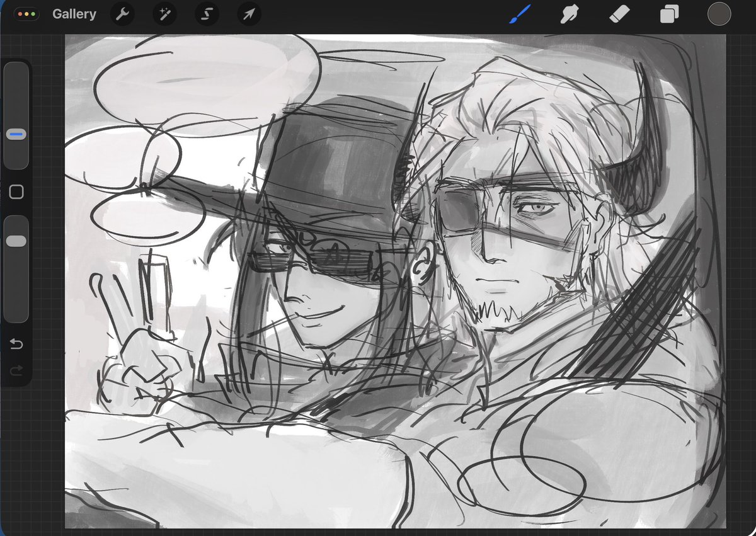This screenshot has width=756, height=536.
Task: Open the active color picker
Action: coord(719,14)
